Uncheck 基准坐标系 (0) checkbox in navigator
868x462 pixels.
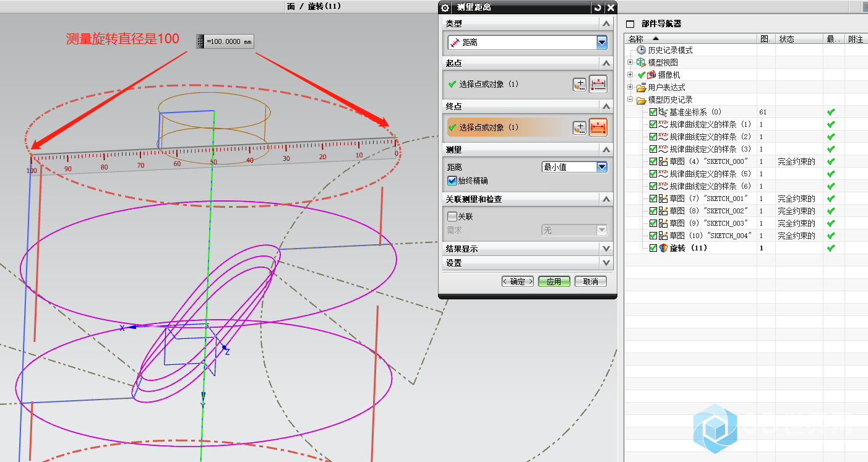pyautogui.click(x=653, y=112)
